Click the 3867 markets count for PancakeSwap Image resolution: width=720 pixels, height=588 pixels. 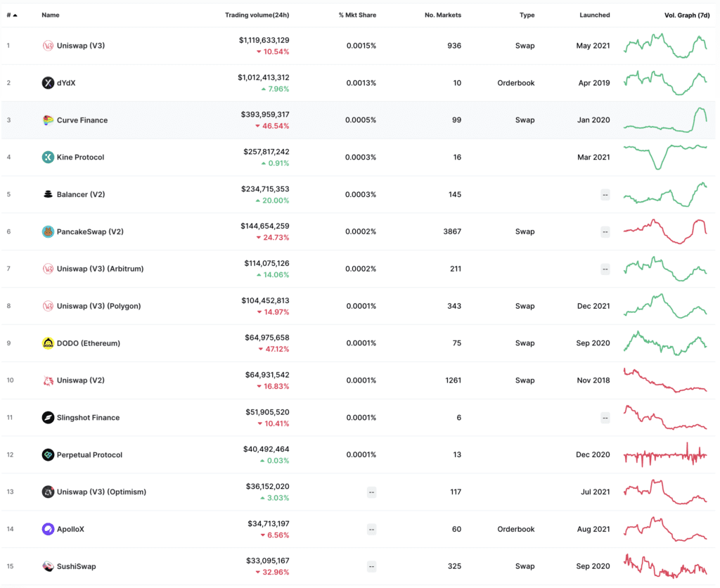click(x=452, y=231)
